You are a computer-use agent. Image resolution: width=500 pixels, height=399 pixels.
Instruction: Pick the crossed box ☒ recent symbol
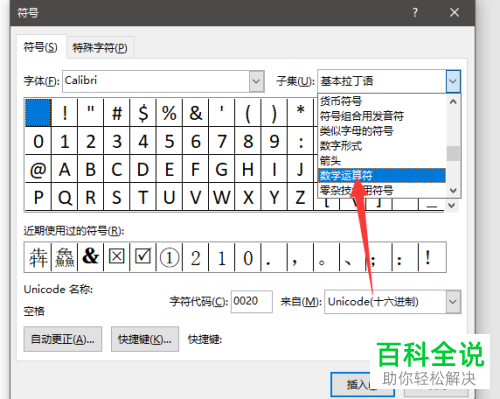[117, 257]
